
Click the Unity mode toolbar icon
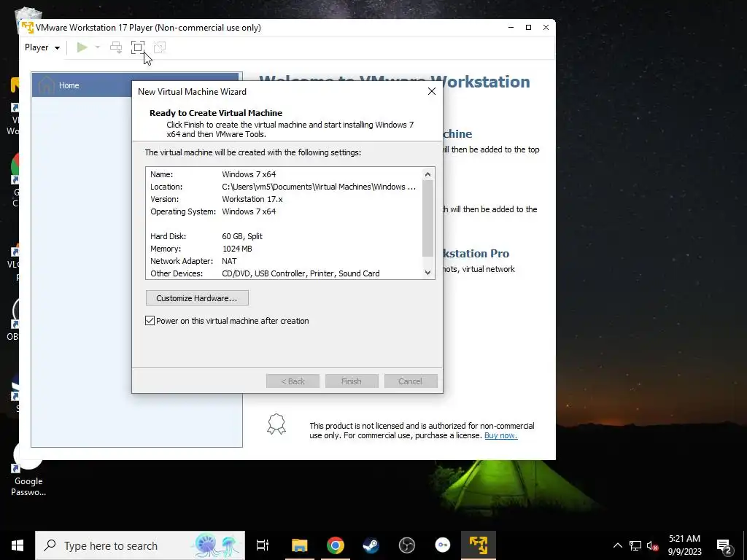pyautogui.click(x=160, y=47)
